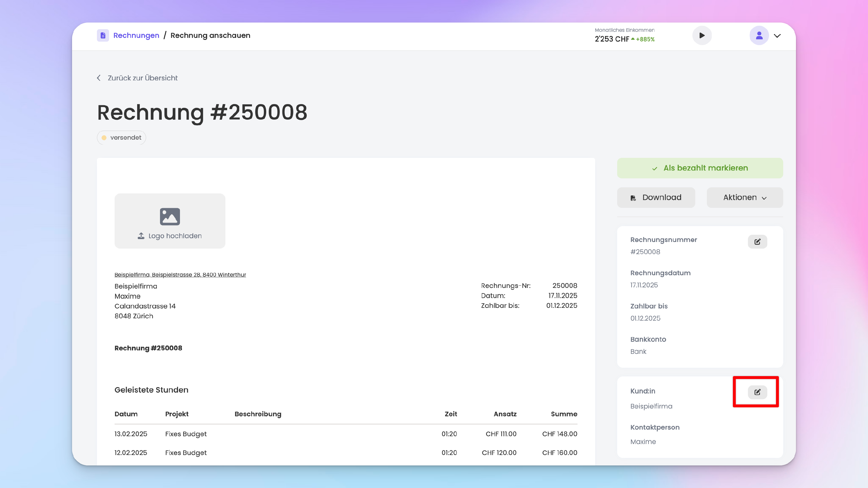Click the versendet status badge

[x=121, y=137]
